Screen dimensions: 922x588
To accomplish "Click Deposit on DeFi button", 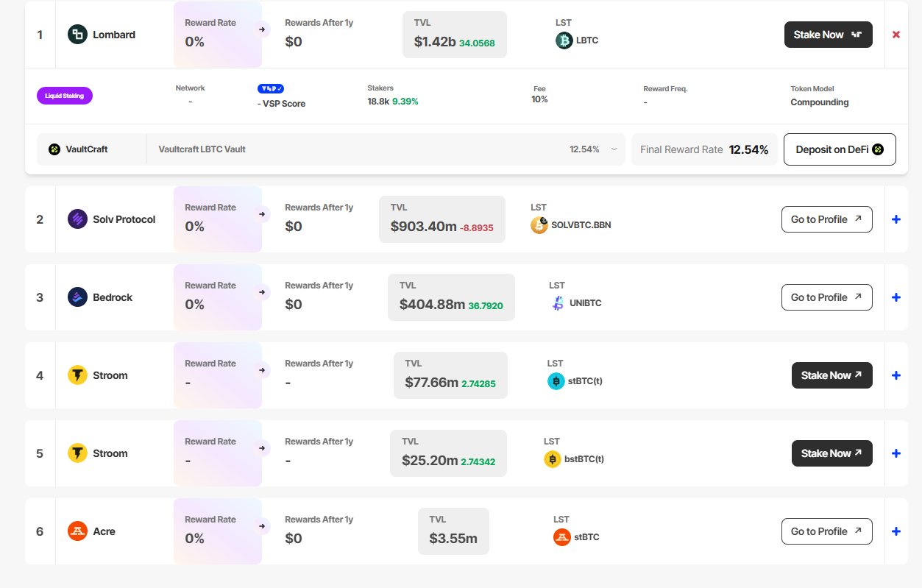I will [839, 149].
